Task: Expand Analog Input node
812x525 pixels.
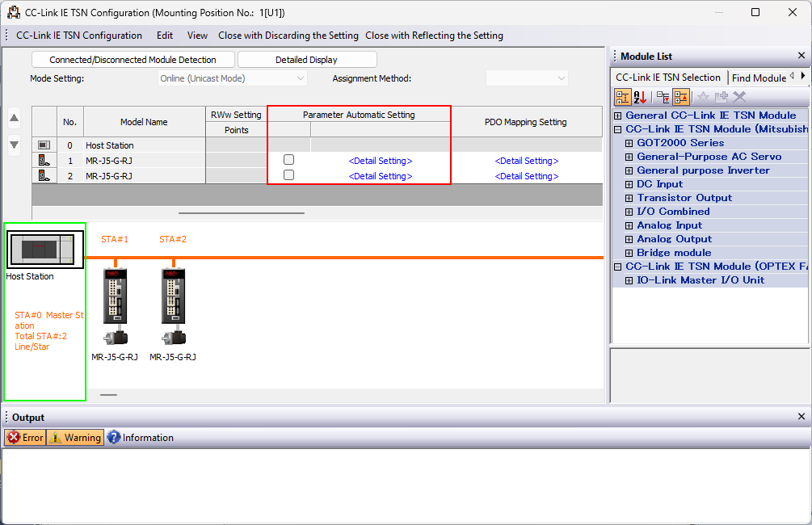Action: [x=629, y=225]
